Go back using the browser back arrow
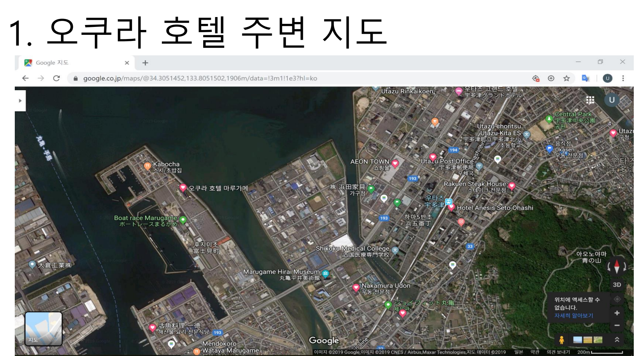The height and width of the screenshot is (356, 644). [x=25, y=78]
